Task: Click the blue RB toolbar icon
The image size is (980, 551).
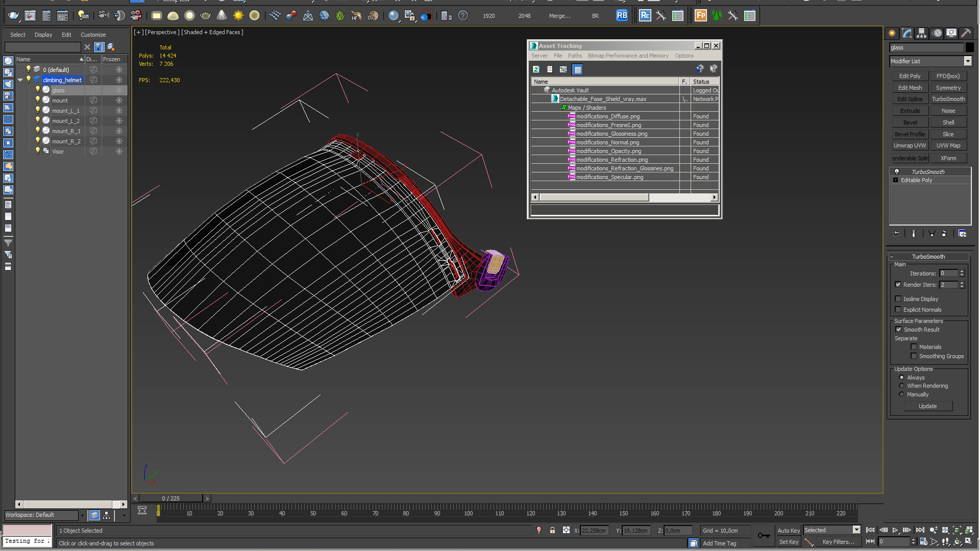Action: click(x=622, y=16)
